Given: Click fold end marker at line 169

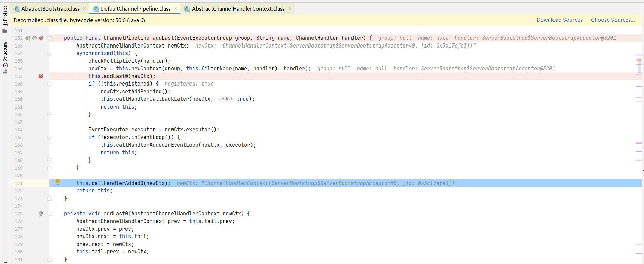Looking at the screenshot, I should (49, 168).
